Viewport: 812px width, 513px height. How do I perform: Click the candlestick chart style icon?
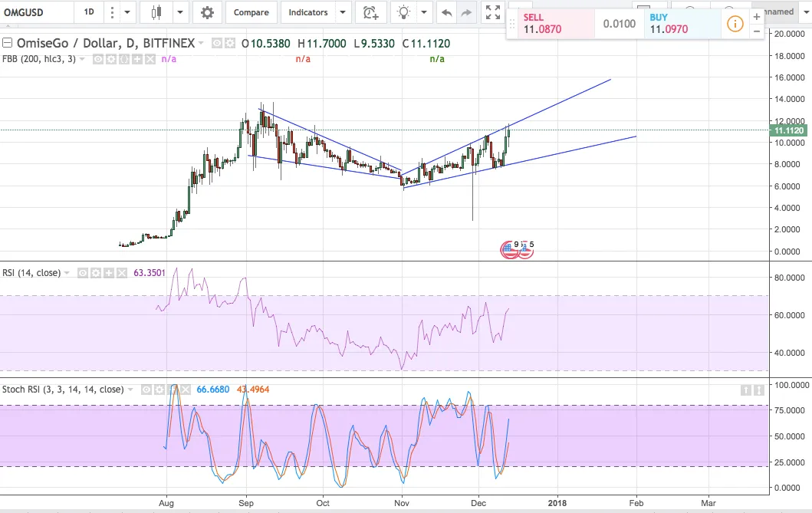(156, 12)
